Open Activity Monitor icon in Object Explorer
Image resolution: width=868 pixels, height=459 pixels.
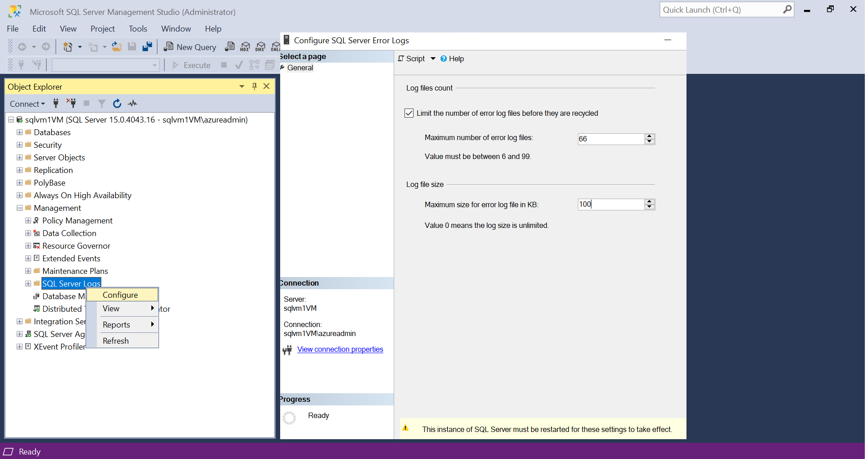(x=132, y=104)
